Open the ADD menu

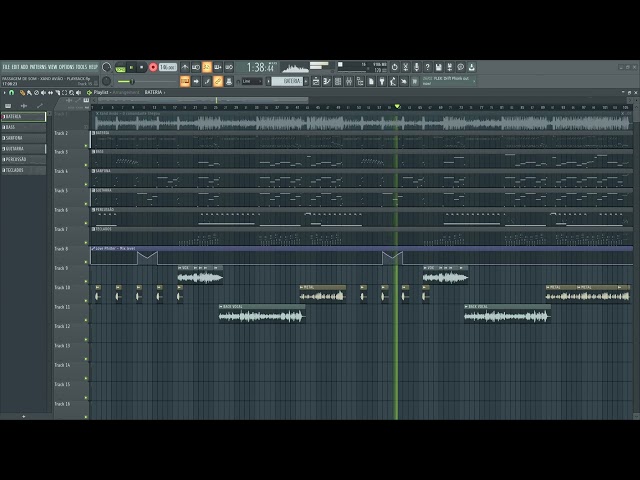[24, 67]
